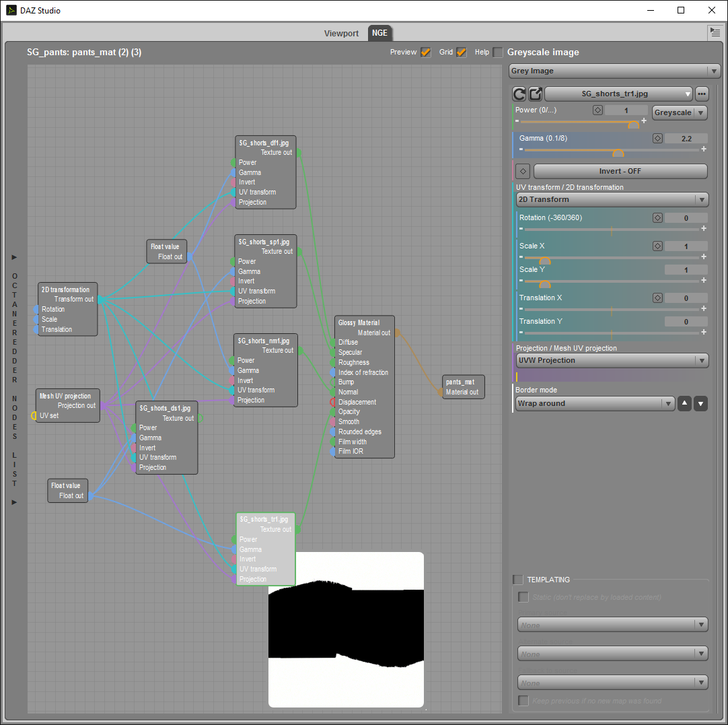The height and width of the screenshot is (725, 728).
Task: Click the plus icon of Power slider
Action: click(x=644, y=120)
